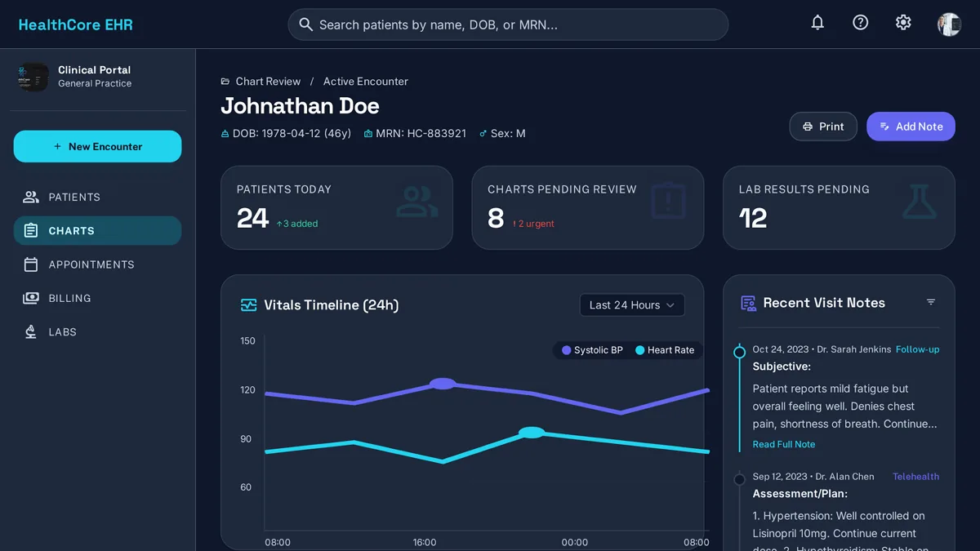Print the patient chart
980x551 pixels.
click(x=823, y=127)
